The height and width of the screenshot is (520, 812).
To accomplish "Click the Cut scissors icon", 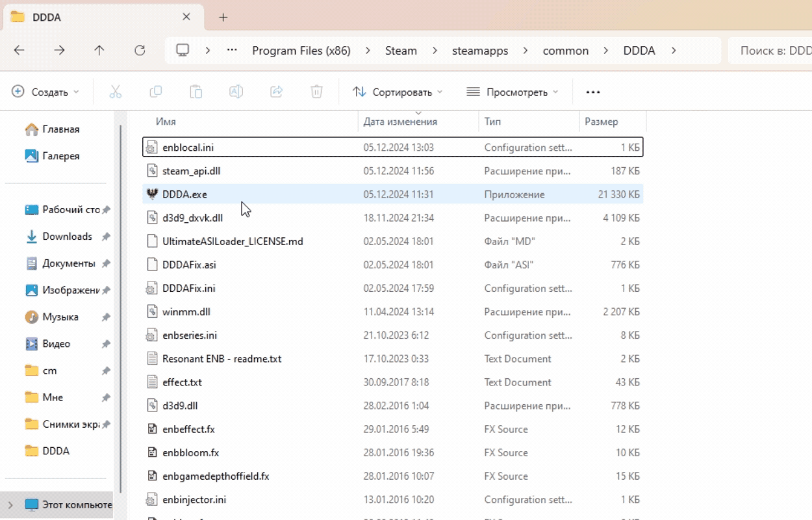I will (116, 92).
